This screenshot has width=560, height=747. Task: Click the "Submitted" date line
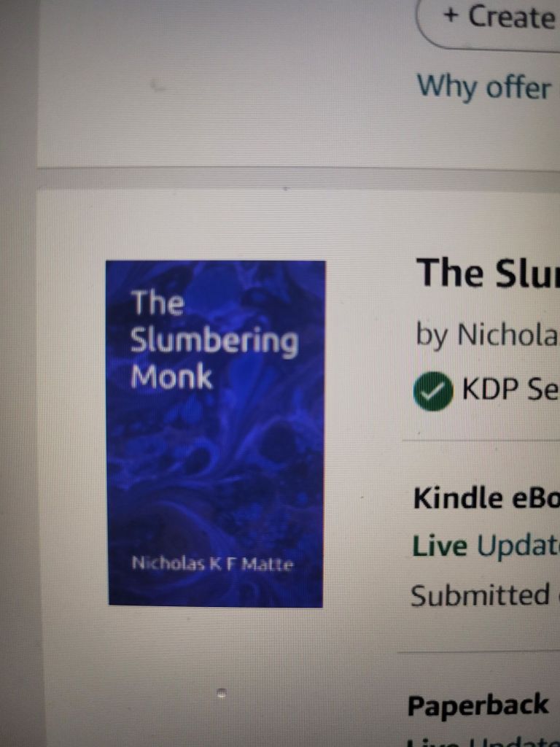481,595
